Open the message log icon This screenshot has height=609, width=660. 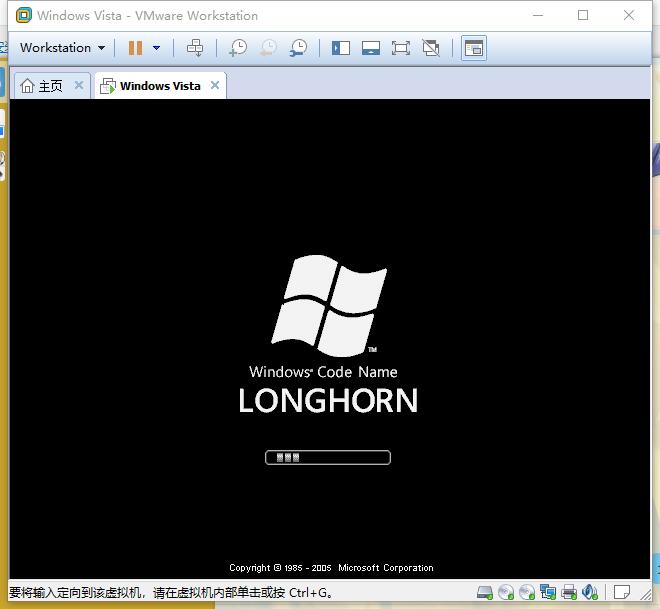click(622, 592)
